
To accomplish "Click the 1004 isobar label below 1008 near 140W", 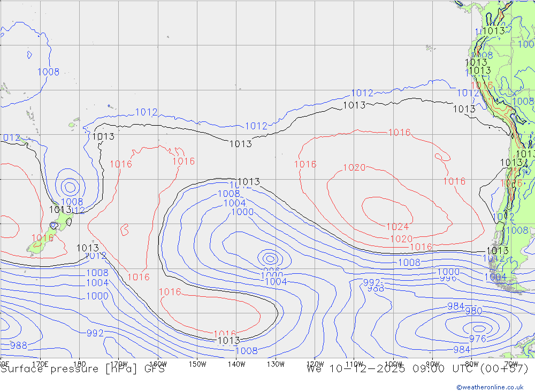I will click(x=234, y=203).
